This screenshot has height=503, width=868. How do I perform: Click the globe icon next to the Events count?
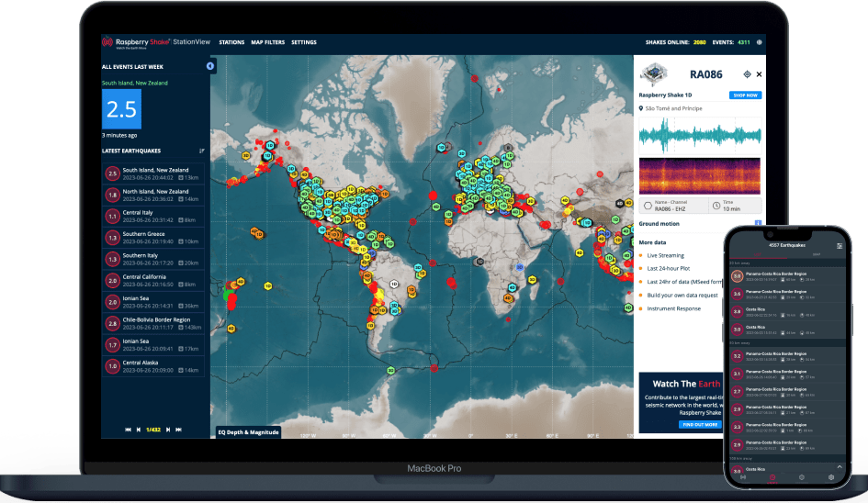pos(759,42)
